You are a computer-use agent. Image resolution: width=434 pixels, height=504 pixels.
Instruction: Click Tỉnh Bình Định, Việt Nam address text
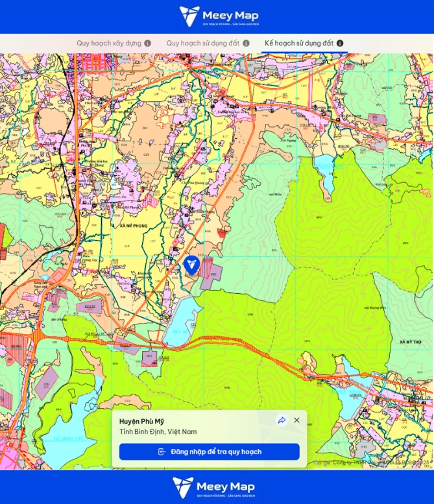tap(158, 432)
